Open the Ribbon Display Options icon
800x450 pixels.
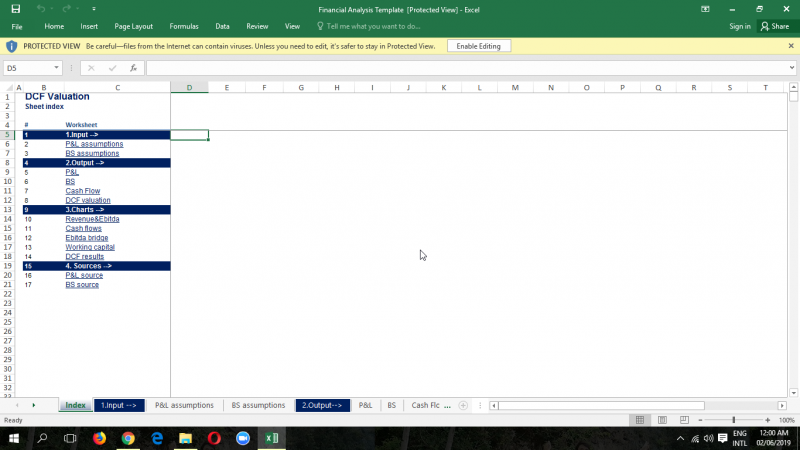pos(705,8)
